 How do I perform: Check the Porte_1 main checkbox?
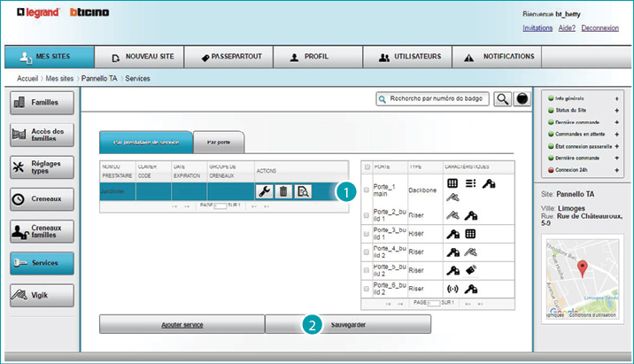pyautogui.click(x=367, y=190)
